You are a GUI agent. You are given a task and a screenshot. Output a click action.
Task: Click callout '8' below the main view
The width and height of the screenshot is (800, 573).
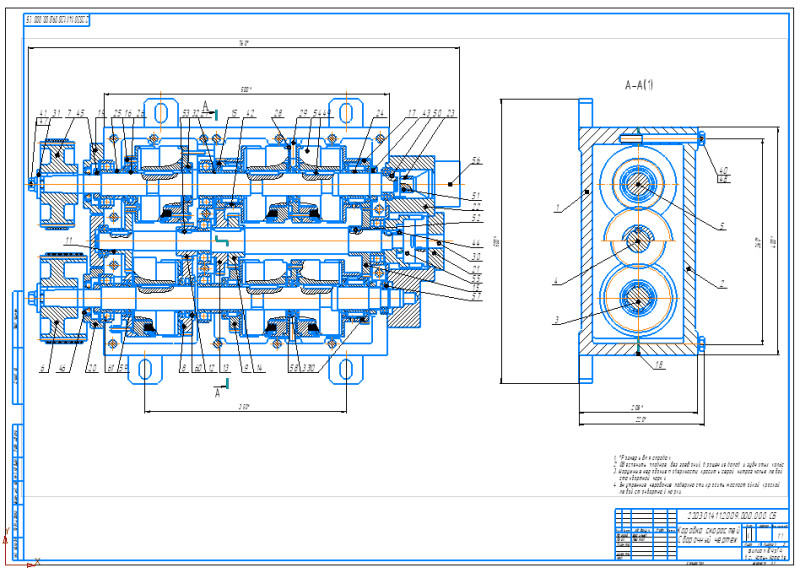(x=184, y=368)
